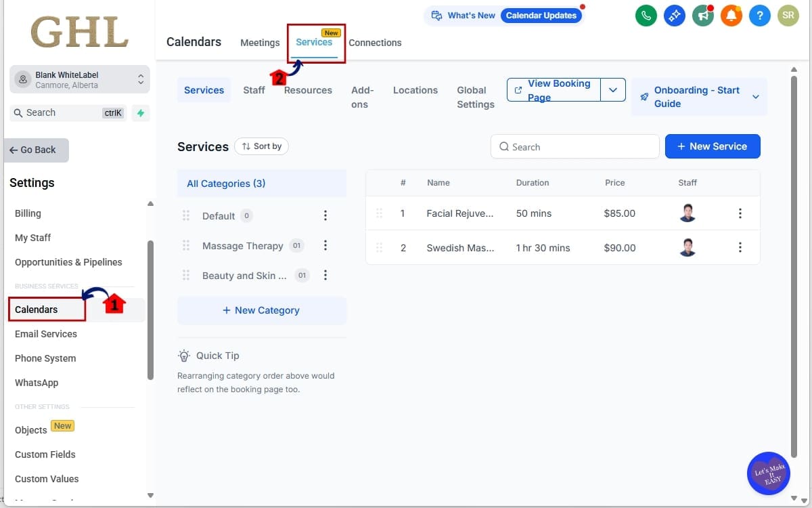Click the blue AI sparkle icon in top bar

pyautogui.click(x=675, y=15)
